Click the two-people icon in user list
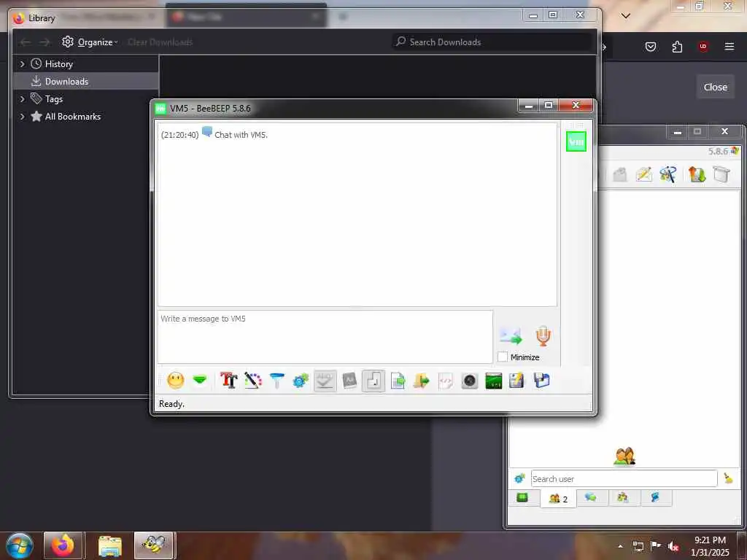This screenshot has height=560, width=747. click(624, 456)
